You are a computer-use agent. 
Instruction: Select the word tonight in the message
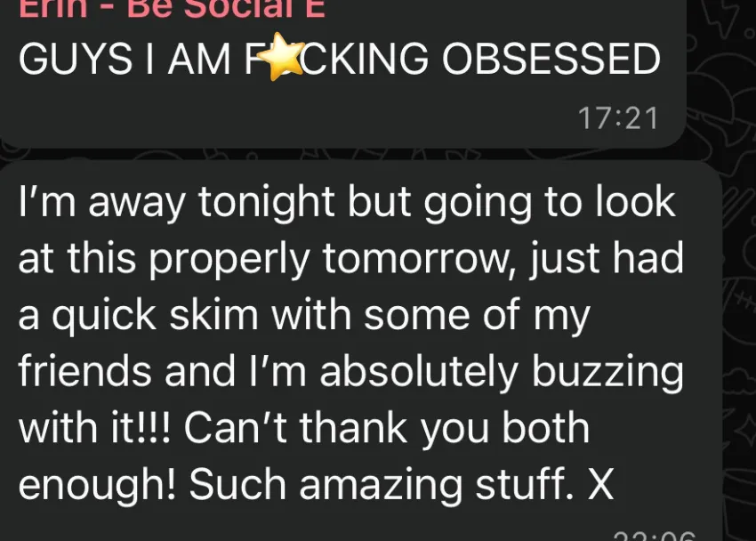click(266, 203)
